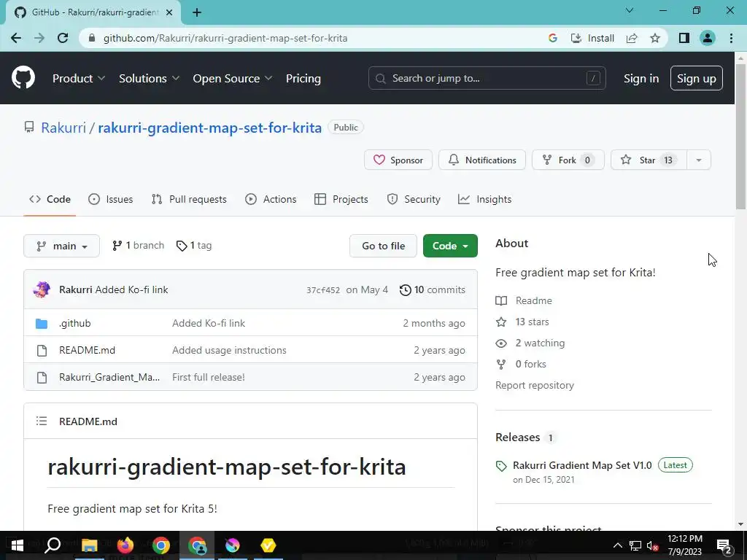Image resolution: width=747 pixels, height=560 pixels.
Task: Click the release tag icon
Action: (501, 466)
